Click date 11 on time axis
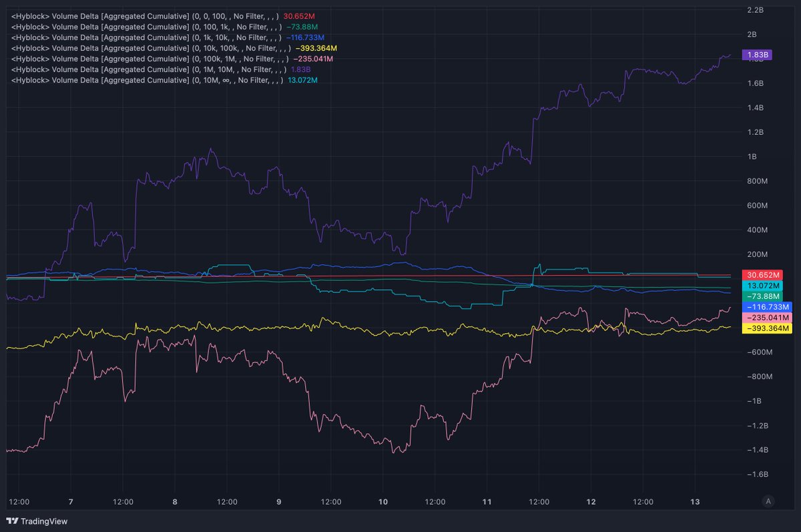The image size is (801, 532). pyautogui.click(x=487, y=501)
